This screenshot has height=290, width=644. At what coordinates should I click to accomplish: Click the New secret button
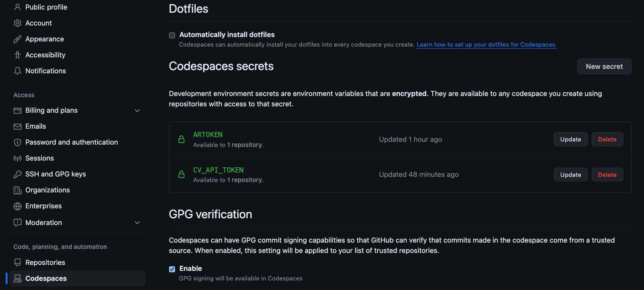pos(604,67)
